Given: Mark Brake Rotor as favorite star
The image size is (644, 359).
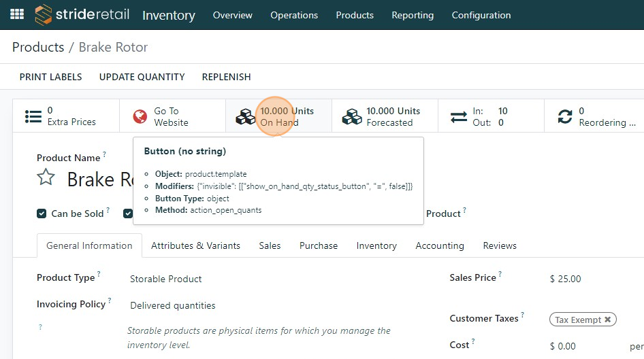Looking at the screenshot, I should [46, 178].
